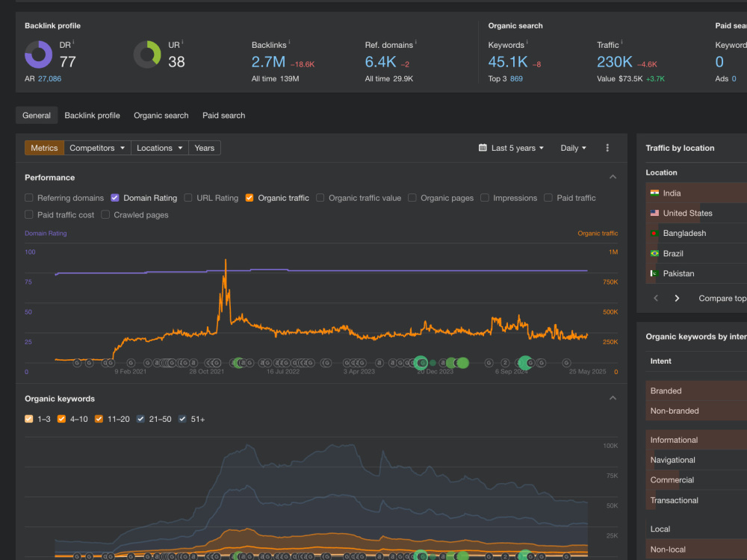The width and height of the screenshot is (747, 560).
Task: Open the AR 27,086 rank link
Action: click(49, 78)
